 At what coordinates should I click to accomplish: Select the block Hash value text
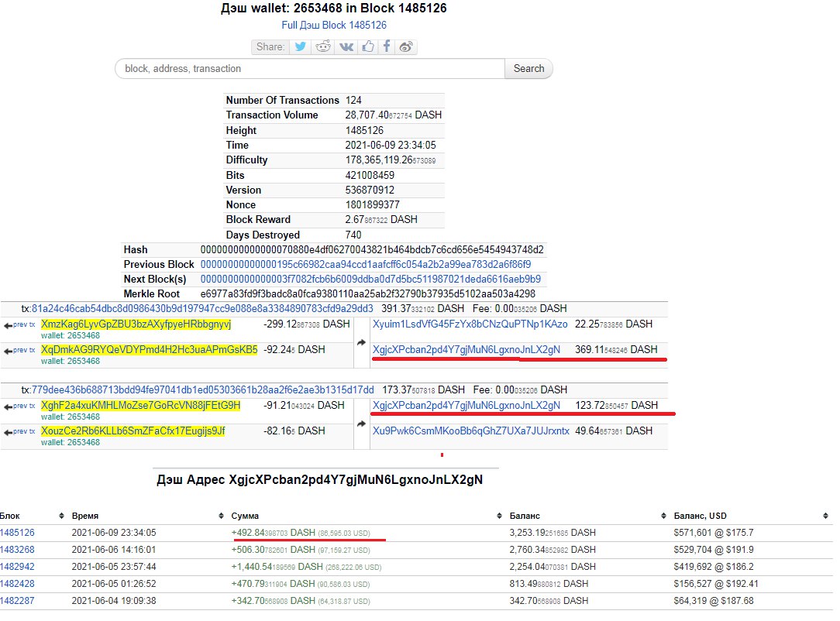tap(372, 250)
